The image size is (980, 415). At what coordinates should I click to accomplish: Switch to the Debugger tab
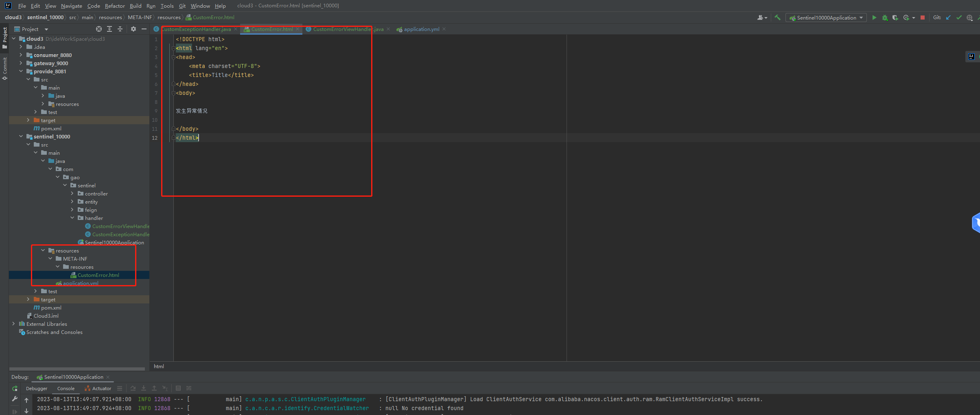click(x=37, y=389)
